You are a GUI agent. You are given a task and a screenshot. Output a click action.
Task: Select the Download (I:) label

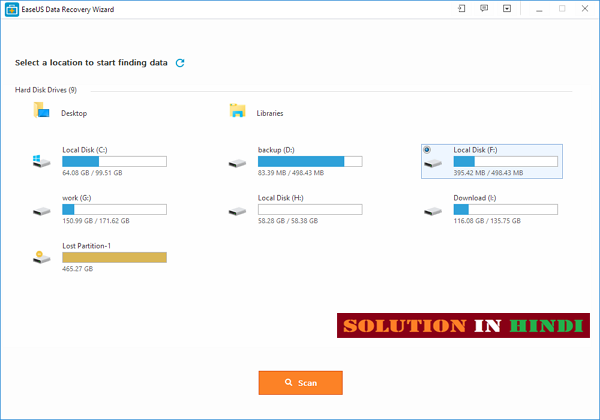pyautogui.click(x=474, y=198)
